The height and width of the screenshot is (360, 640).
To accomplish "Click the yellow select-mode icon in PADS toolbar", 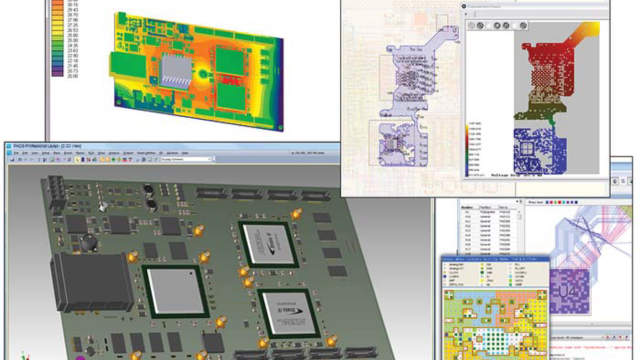I will click(77, 160).
